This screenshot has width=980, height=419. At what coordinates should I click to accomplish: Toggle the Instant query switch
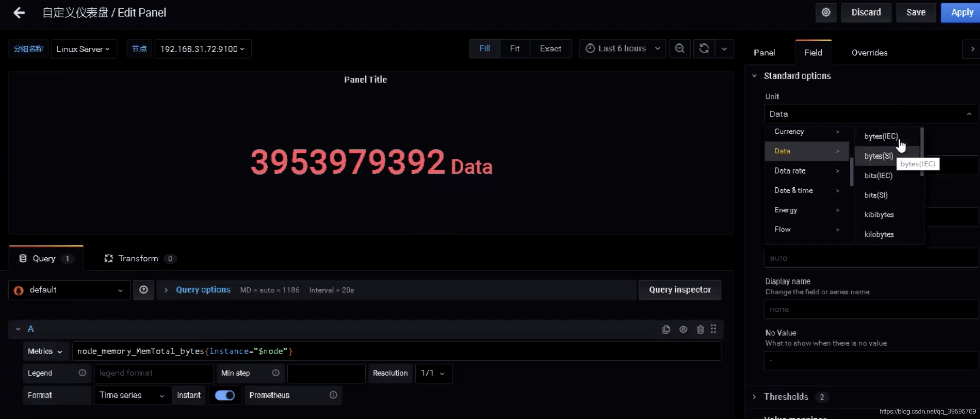[225, 395]
